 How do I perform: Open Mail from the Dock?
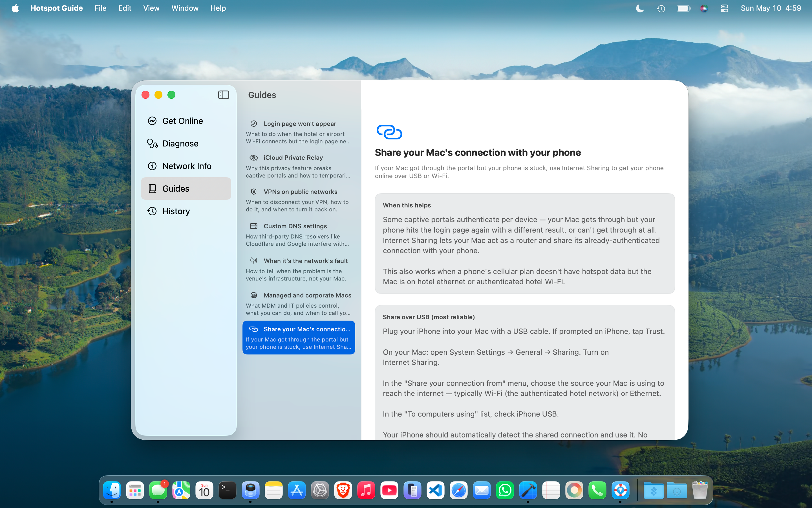coord(482,490)
